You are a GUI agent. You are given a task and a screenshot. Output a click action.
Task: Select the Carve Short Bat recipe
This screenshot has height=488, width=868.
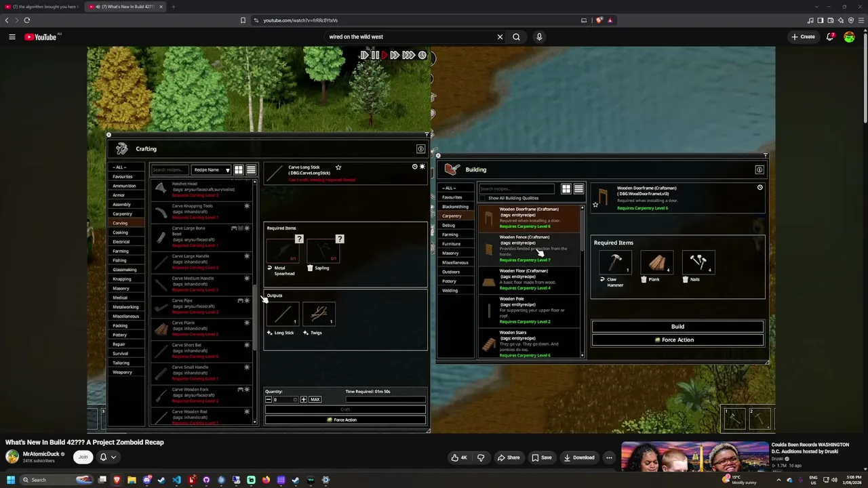201,351
